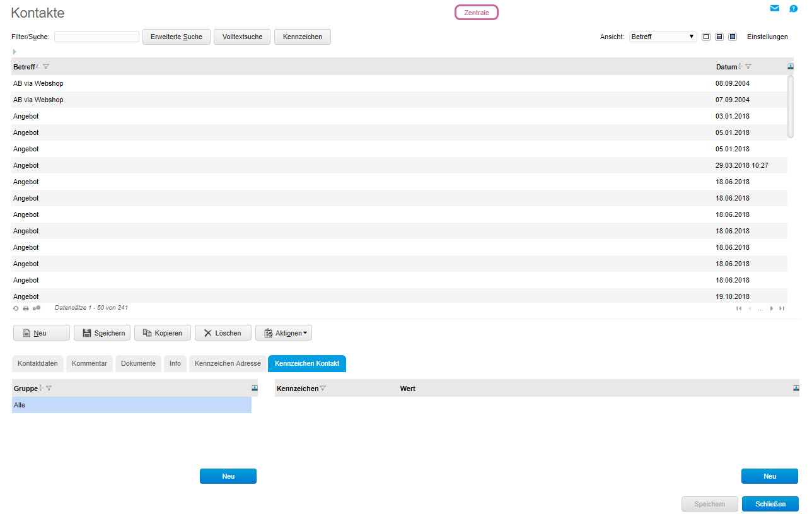812x514 pixels.
Task: Open the Ansicht dropdown showing Betreff
Action: (663, 37)
